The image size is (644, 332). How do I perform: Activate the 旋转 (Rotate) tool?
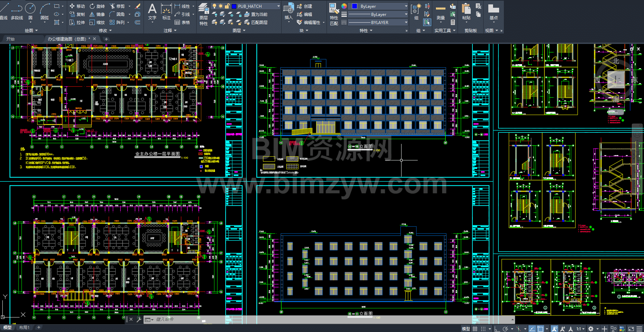click(x=97, y=6)
